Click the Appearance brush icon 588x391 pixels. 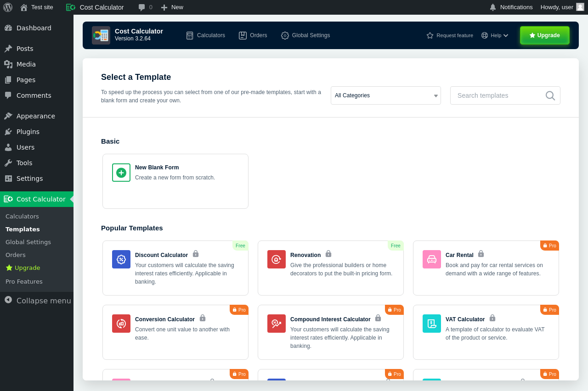point(8,116)
